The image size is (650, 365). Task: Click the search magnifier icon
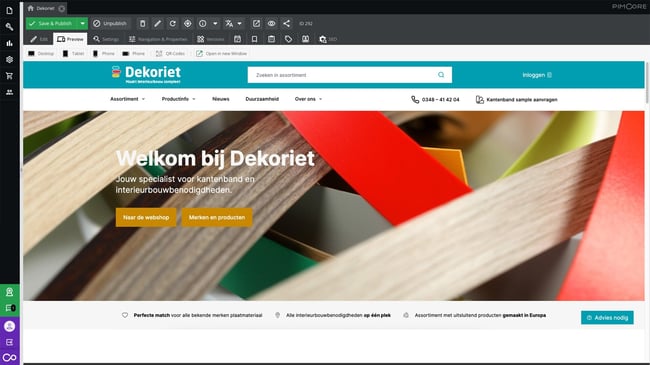click(x=441, y=75)
